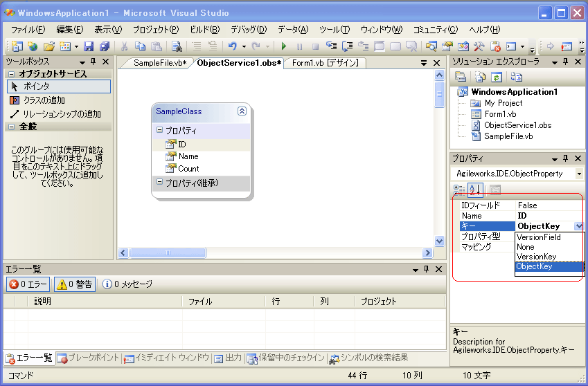Click the designer horizontal scrollbar thumb
The image size is (588, 386).
click(168, 252)
